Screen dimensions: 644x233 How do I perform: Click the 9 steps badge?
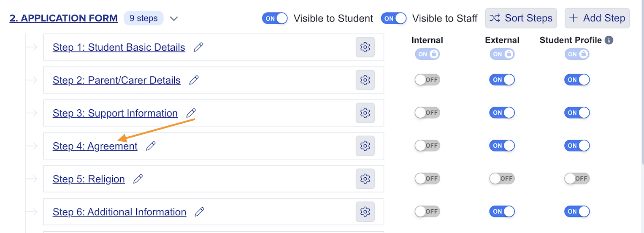143,19
